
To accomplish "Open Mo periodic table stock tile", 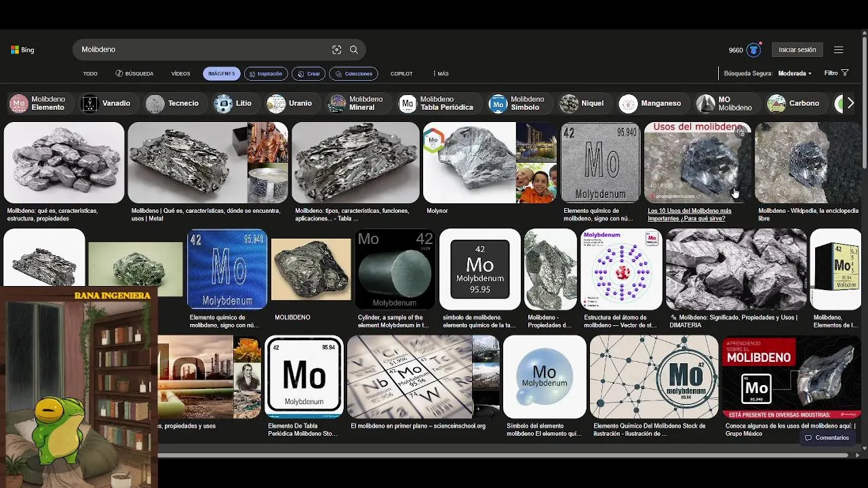I will [x=304, y=376].
